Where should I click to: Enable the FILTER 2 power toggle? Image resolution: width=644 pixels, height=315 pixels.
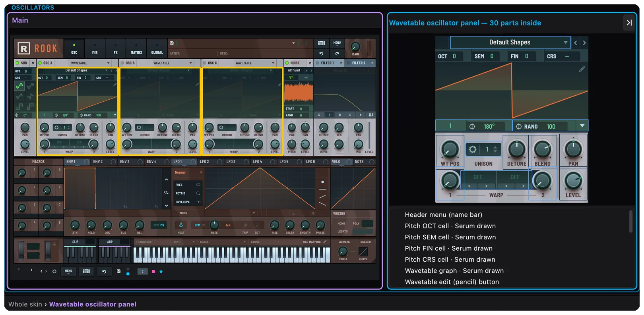348,63
